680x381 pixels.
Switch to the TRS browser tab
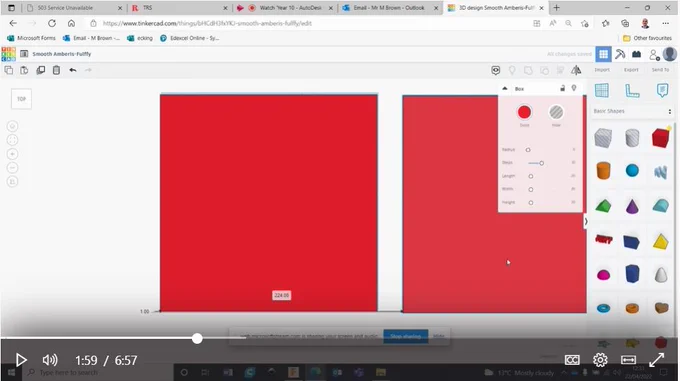click(179, 8)
